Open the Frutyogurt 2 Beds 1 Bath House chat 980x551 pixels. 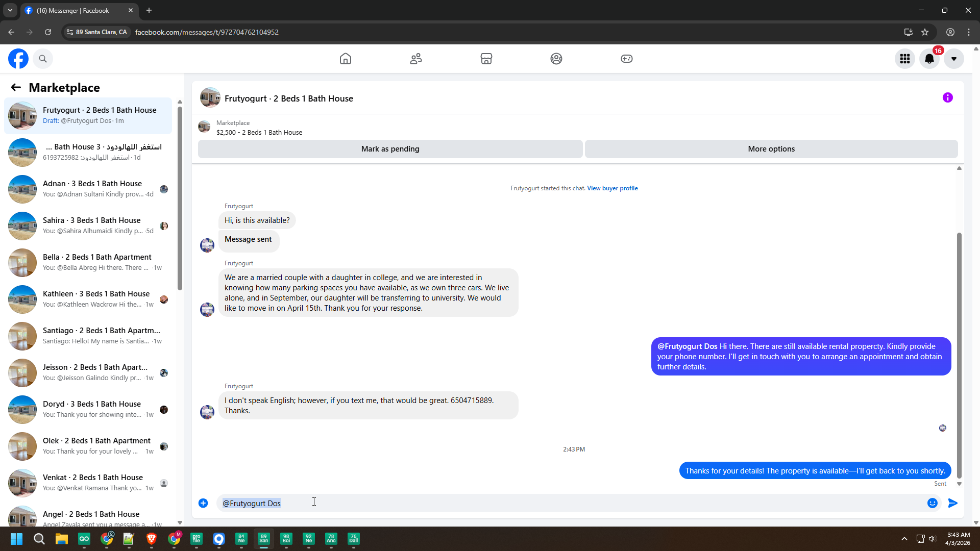pyautogui.click(x=88, y=115)
